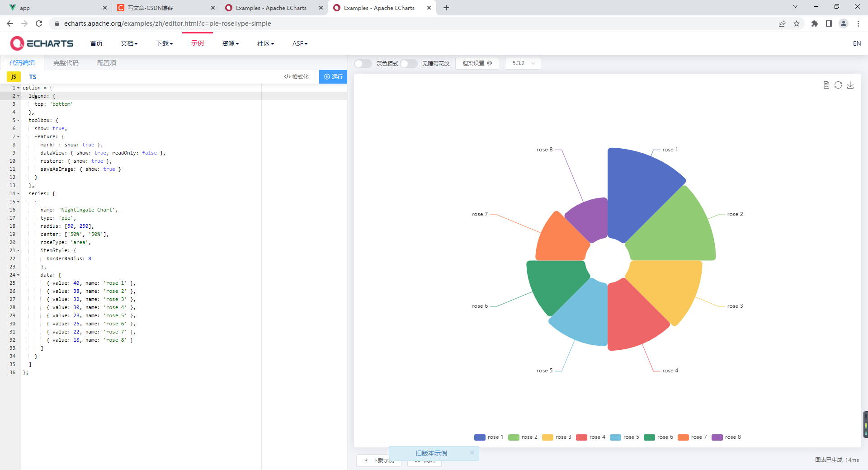
Task: Open the tab search chevron
Action: (x=795, y=6)
